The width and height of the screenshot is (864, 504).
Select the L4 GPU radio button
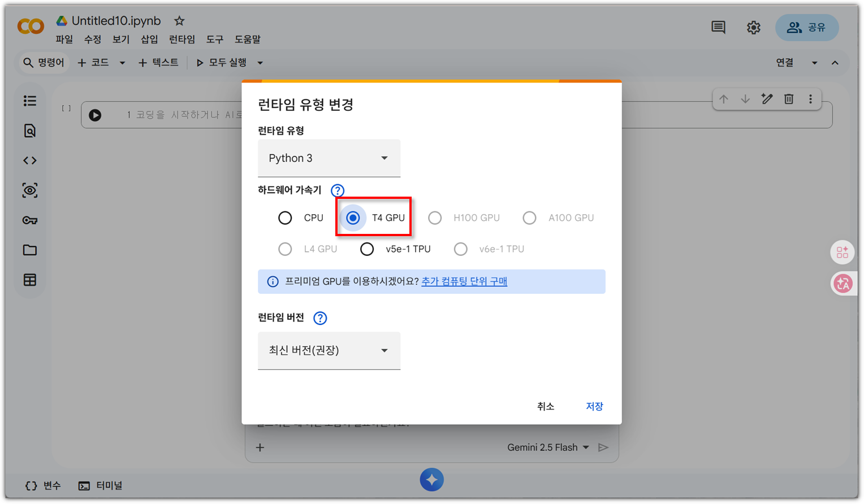285,249
